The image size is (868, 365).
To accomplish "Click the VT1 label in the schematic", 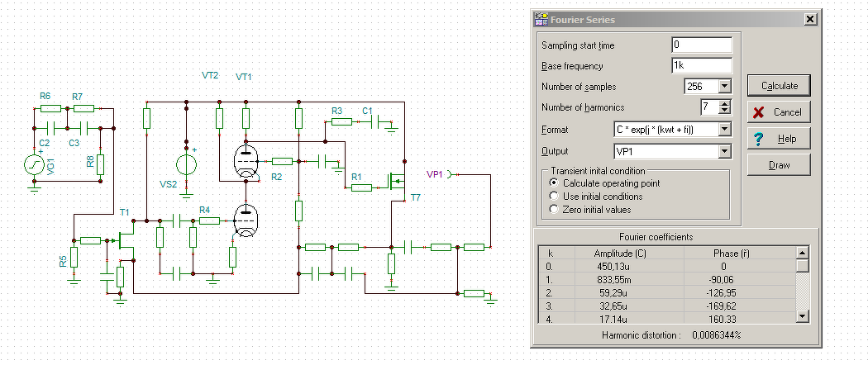I will (x=244, y=77).
